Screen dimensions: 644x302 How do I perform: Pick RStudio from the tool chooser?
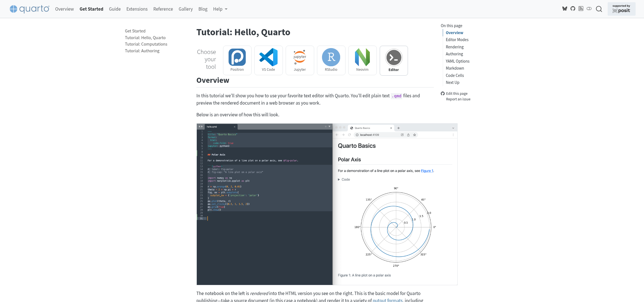(x=331, y=60)
